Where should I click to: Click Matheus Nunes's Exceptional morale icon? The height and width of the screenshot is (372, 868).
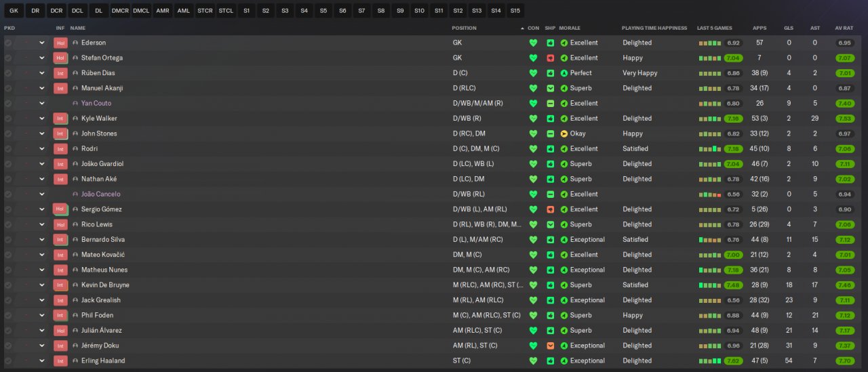(564, 270)
